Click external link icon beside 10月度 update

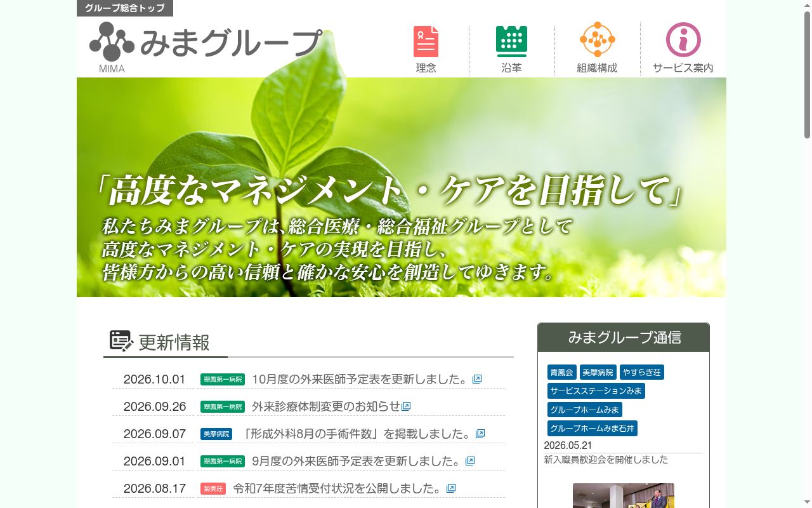pyautogui.click(x=477, y=379)
